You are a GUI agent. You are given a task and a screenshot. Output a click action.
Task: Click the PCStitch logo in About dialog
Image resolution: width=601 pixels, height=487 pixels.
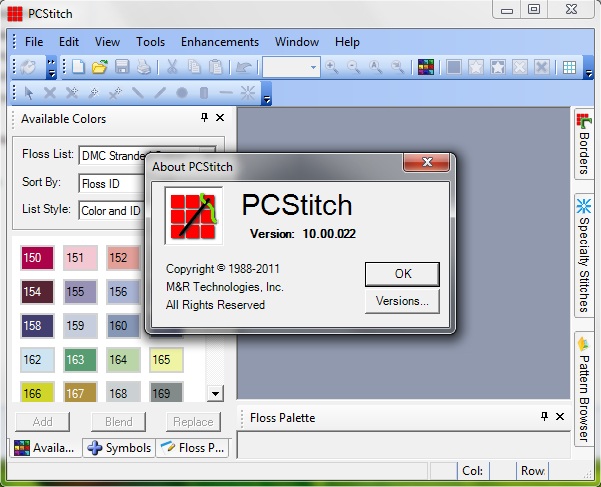[x=194, y=215]
